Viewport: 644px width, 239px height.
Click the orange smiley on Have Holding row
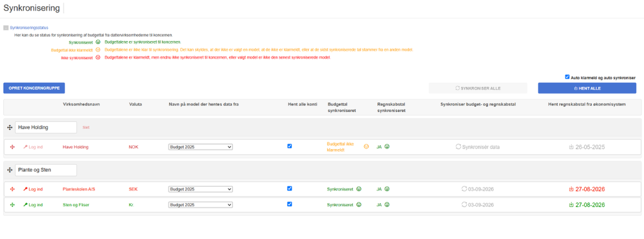point(367,147)
